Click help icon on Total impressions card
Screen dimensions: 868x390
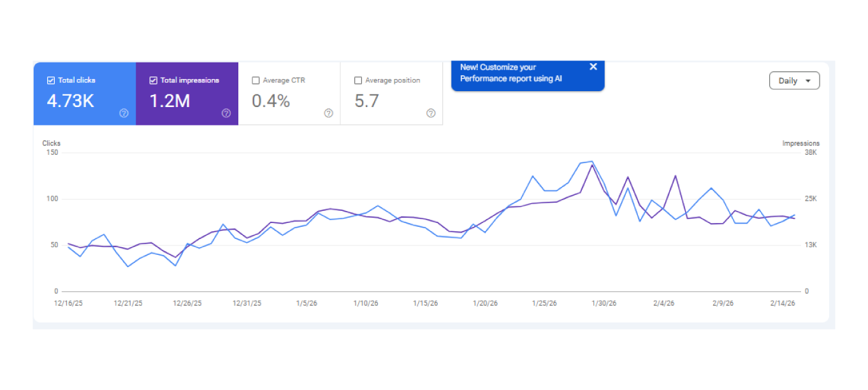(x=226, y=113)
